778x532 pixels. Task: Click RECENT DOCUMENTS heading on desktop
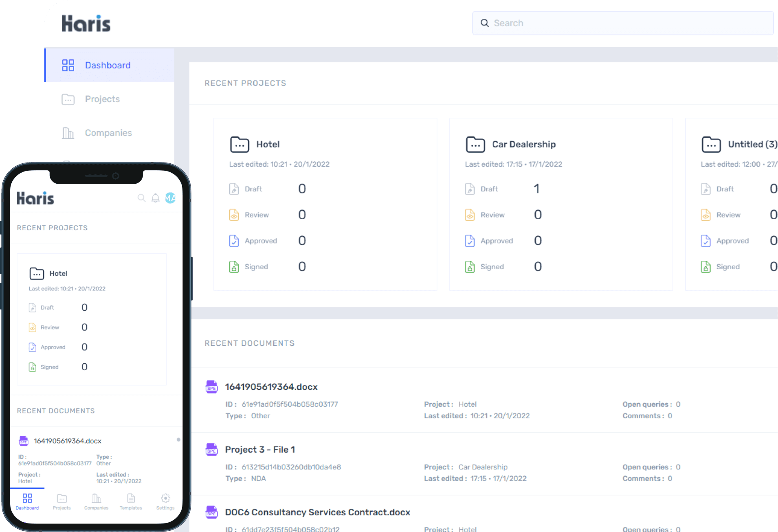[249, 343]
